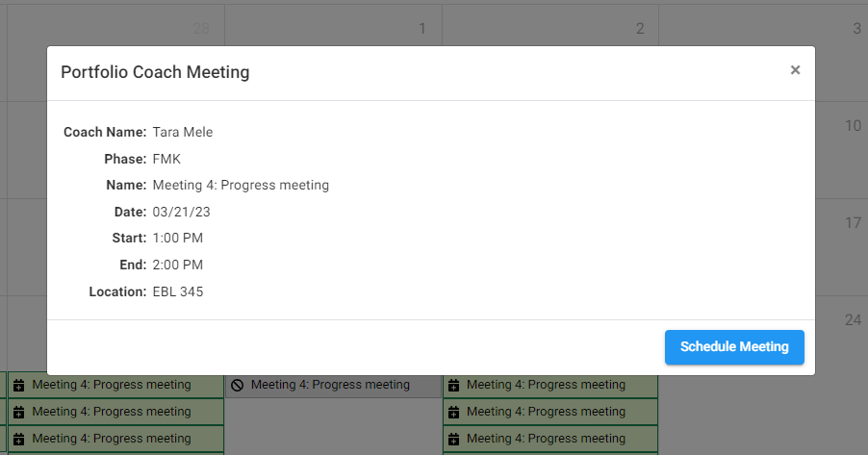Click the location value EBL 345
This screenshot has width=868, height=455.
pos(178,291)
